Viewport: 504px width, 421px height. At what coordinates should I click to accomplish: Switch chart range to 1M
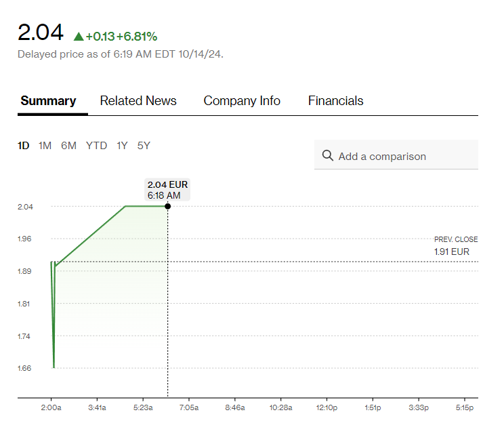tap(45, 146)
